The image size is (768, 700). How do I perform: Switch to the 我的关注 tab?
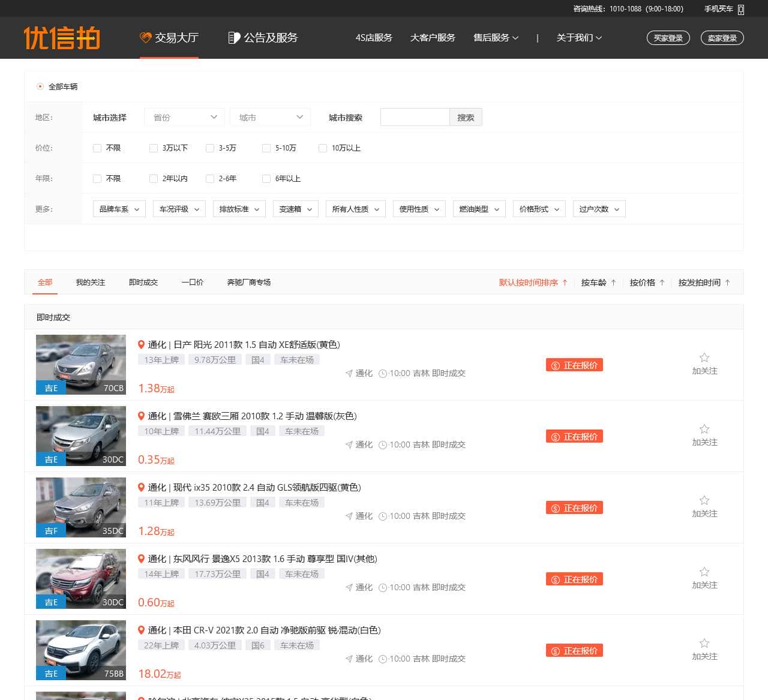(91, 283)
